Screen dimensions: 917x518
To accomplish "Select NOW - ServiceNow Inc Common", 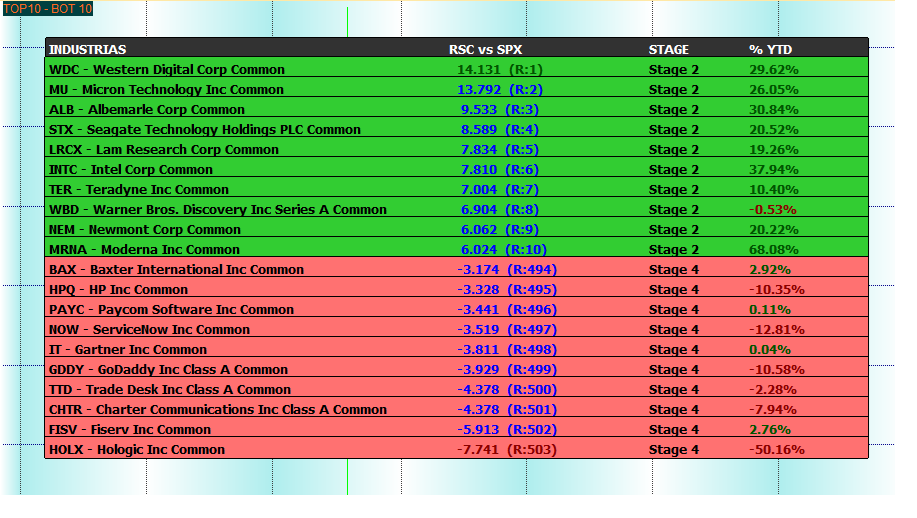I will [x=149, y=329].
